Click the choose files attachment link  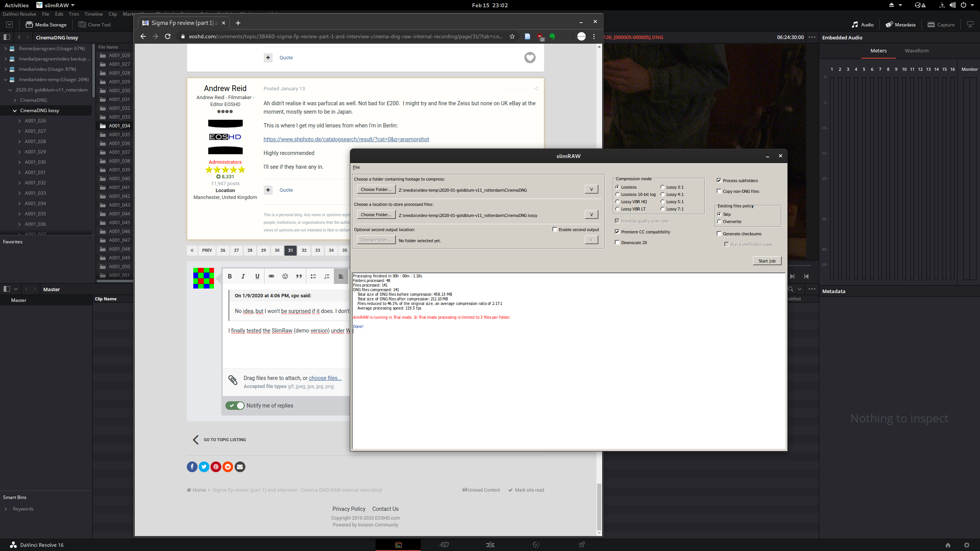tap(325, 378)
